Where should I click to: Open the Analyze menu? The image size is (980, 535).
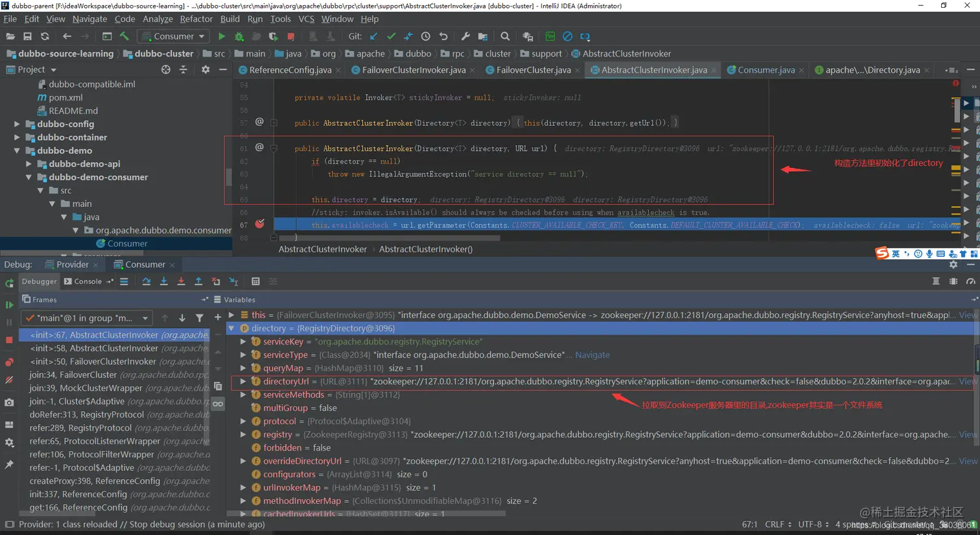click(157, 19)
